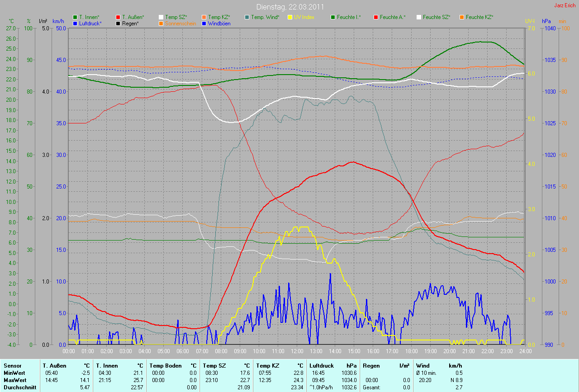Click the indoor average value 22.57
The width and height of the screenshot is (579, 392).
[137, 387]
